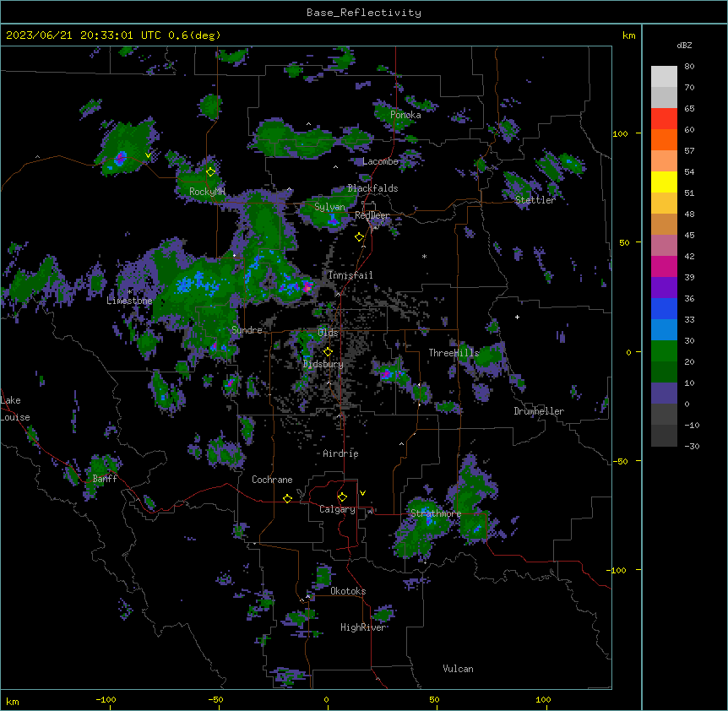
Task: Click the 2023/06/21 20:33:01 UTC timestamp
Action: point(83,35)
